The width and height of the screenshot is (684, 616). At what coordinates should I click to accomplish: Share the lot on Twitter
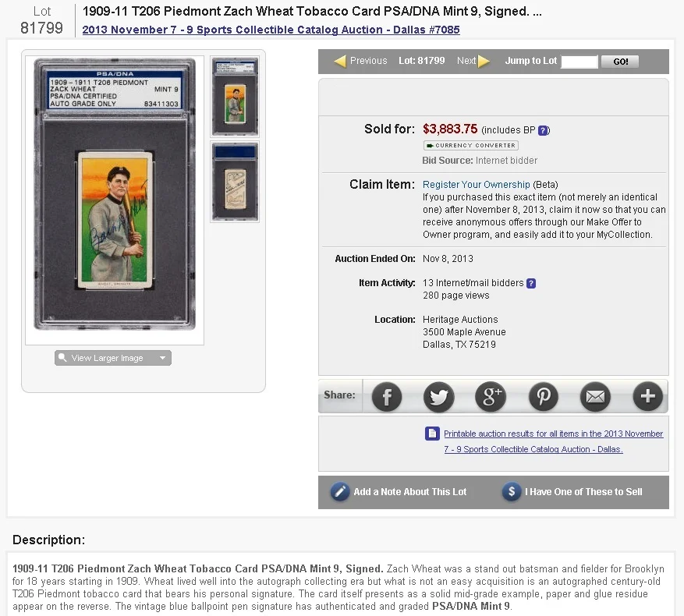439,397
